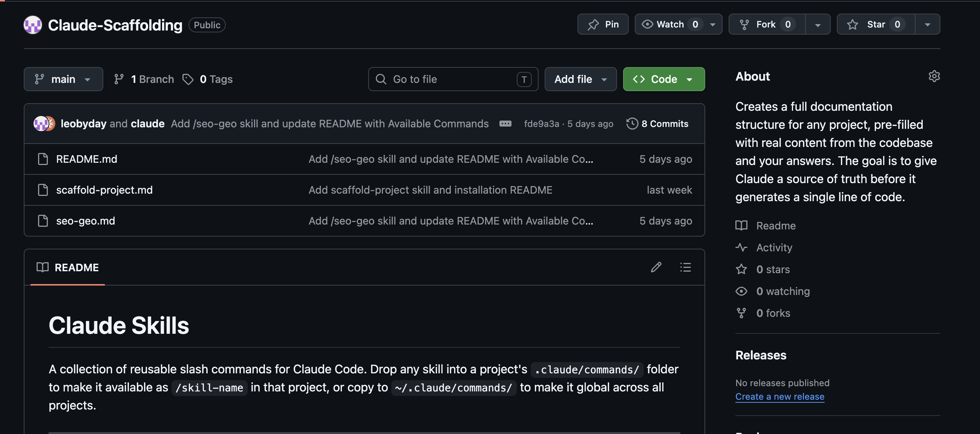Open commit hash fde9a3a
The image size is (980, 434).
point(541,124)
